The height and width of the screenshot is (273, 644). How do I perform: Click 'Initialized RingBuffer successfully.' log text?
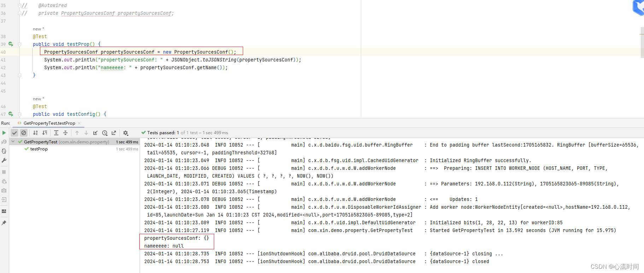click(480, 160)
